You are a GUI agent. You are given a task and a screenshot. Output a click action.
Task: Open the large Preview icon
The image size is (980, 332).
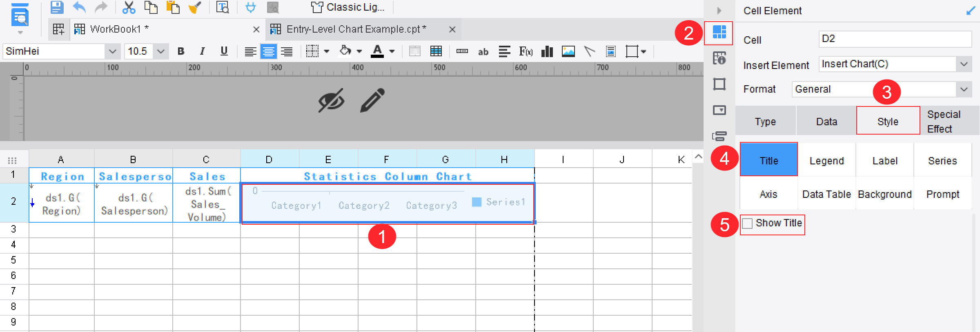point(20,15)
